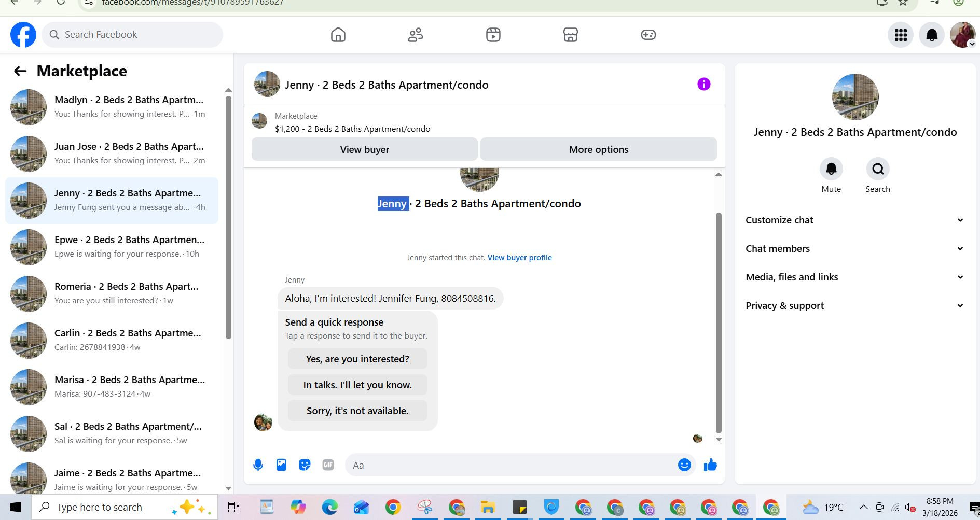Click the back arrow beside Marketplace
The height and width of the screenshot is (520, 980).
[20, 71]
